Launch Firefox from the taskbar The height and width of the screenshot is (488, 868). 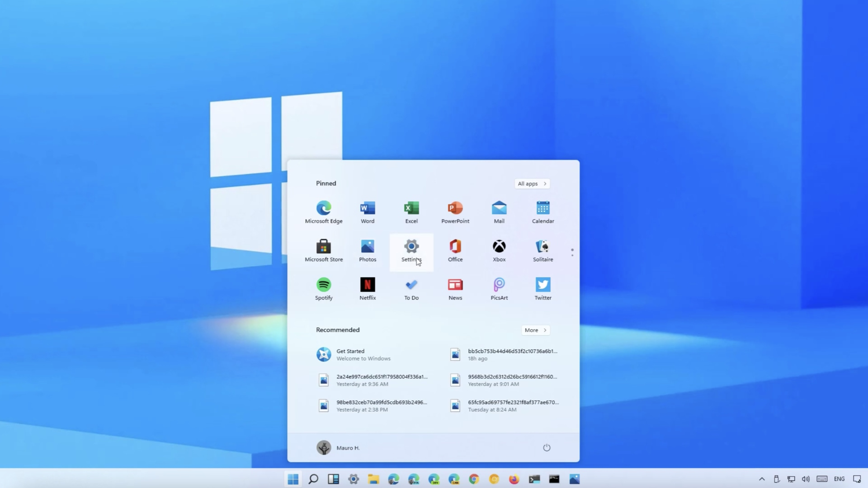[x=514, y=479]
